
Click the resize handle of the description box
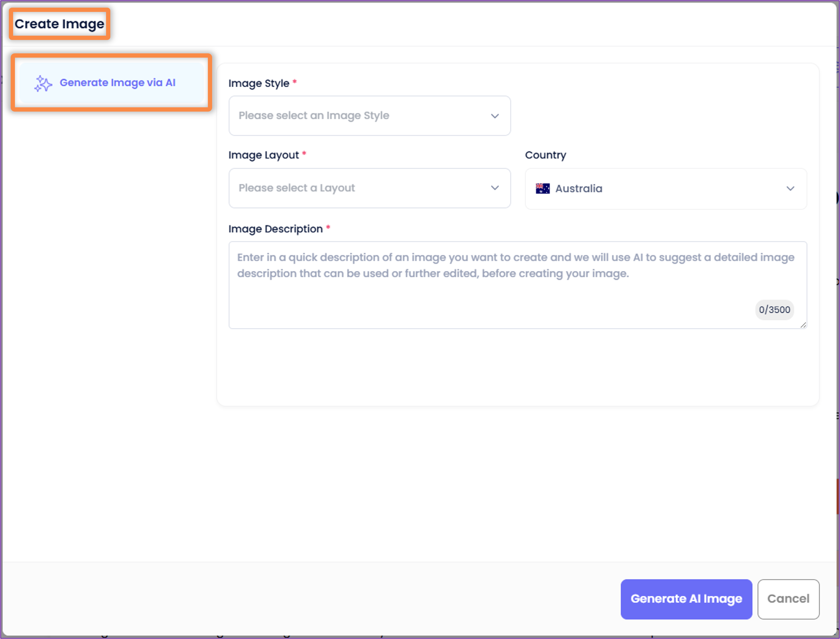(803, 325)
